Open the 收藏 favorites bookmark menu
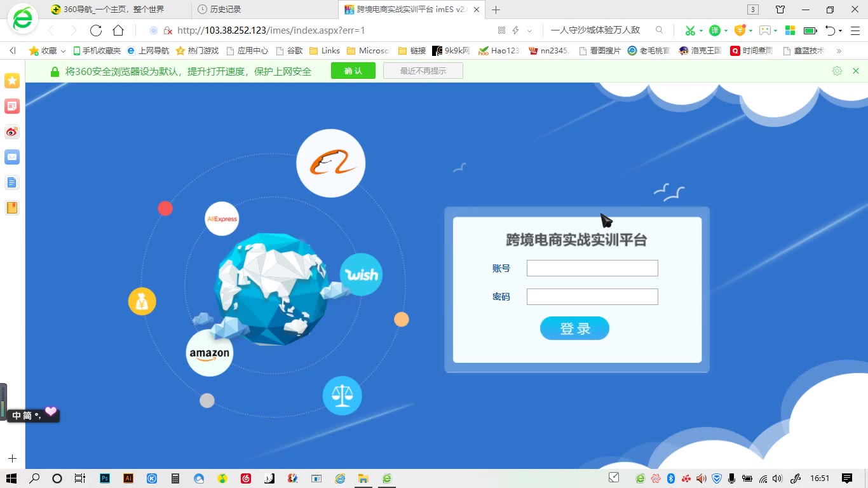This screenshot has width=868, height=488. pyautogui.click(x=47, y=51)
